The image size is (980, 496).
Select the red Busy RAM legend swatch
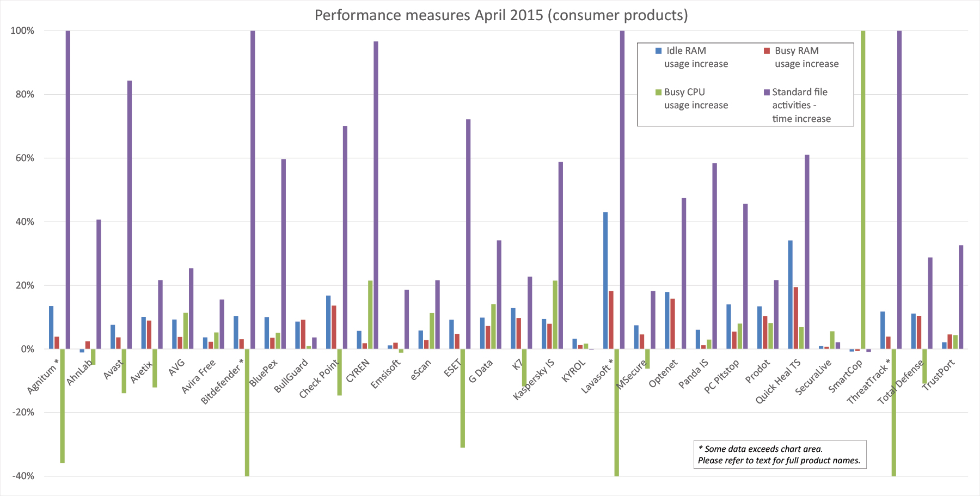pyautogui.click(x=767, y=51)
